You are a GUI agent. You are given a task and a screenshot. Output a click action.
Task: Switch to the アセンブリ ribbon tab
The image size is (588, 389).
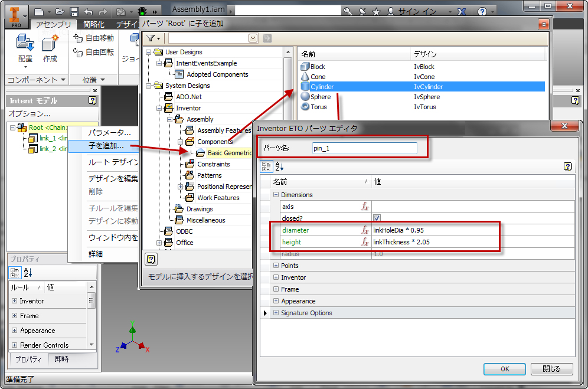(x=54, y=24)
